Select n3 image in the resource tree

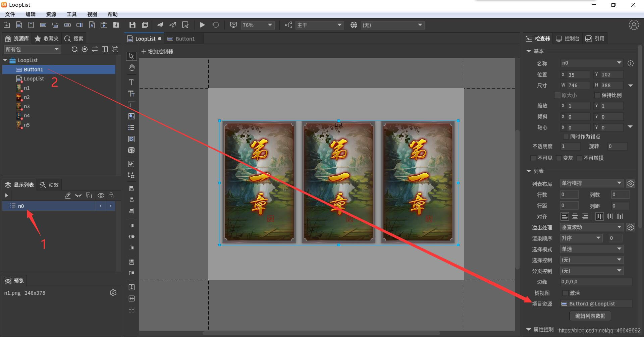click(x=26, y=107)
